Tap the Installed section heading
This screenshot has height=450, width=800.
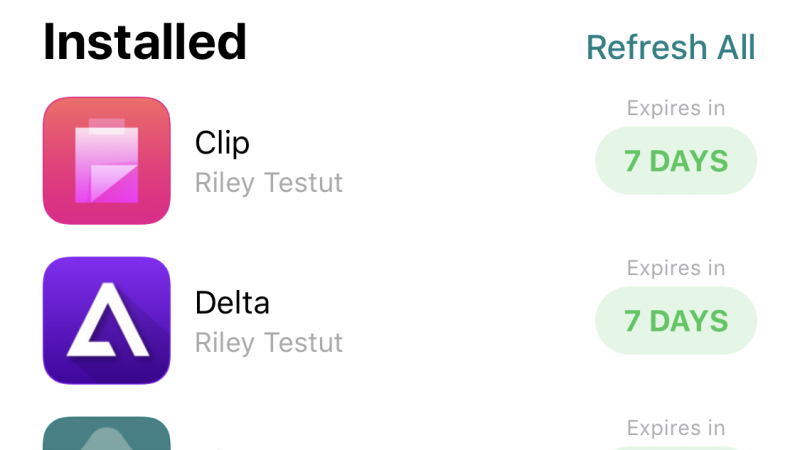point(145,42)
